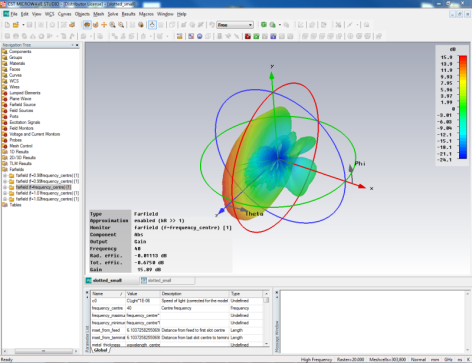
Task: Click the red square icon in second toolbar
Action: (x=248, y=36)
